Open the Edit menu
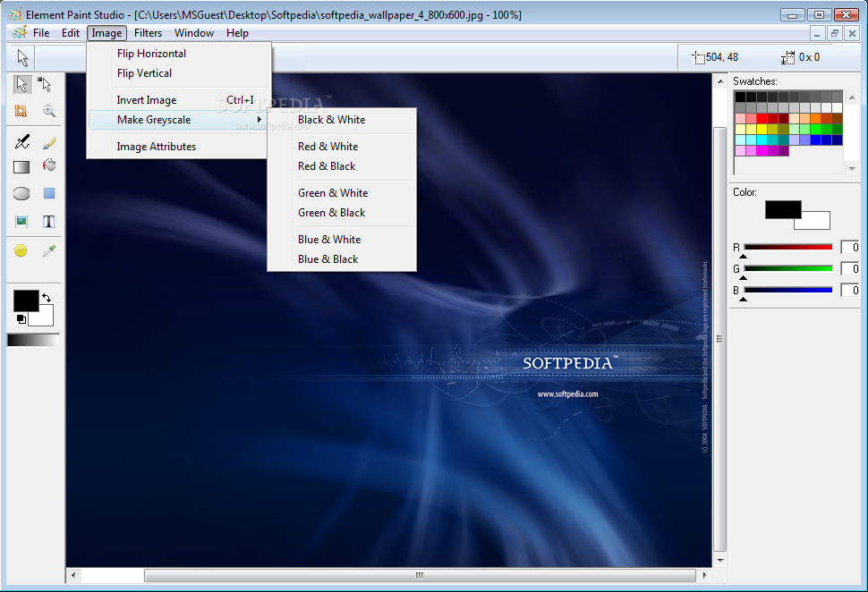The width and height of the screenshot is (868, 592). pos(71,33)
